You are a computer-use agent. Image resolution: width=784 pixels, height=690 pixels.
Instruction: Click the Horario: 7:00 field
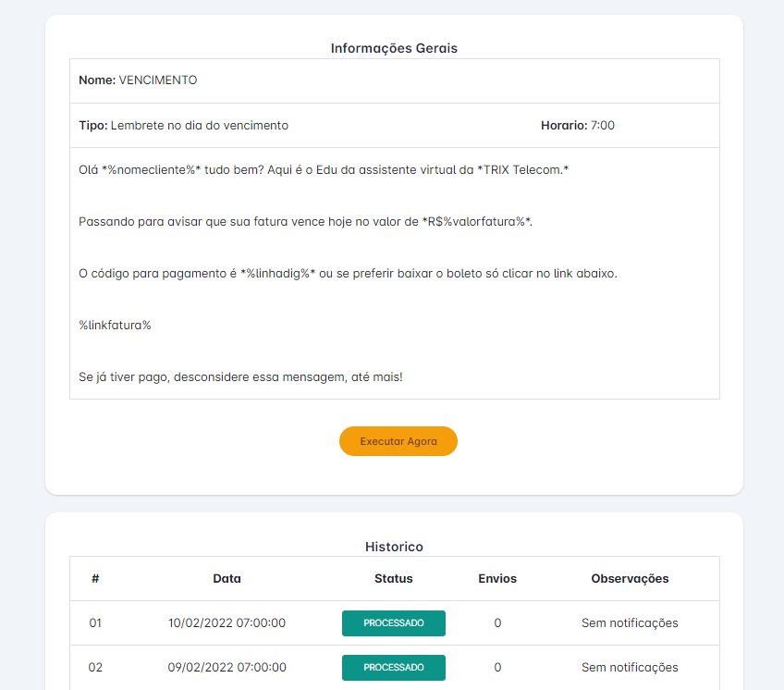(577, 126)
